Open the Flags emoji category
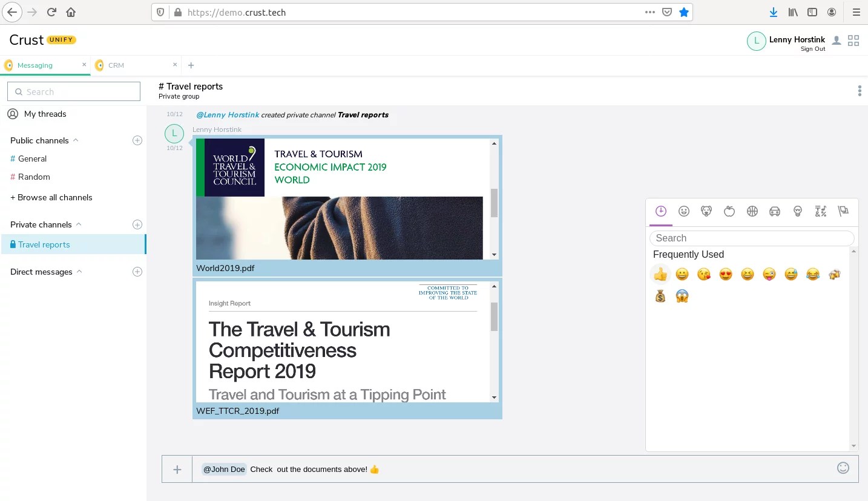This screenshot has height=501, width=868. pyautogui.click(x=843, y=211)
